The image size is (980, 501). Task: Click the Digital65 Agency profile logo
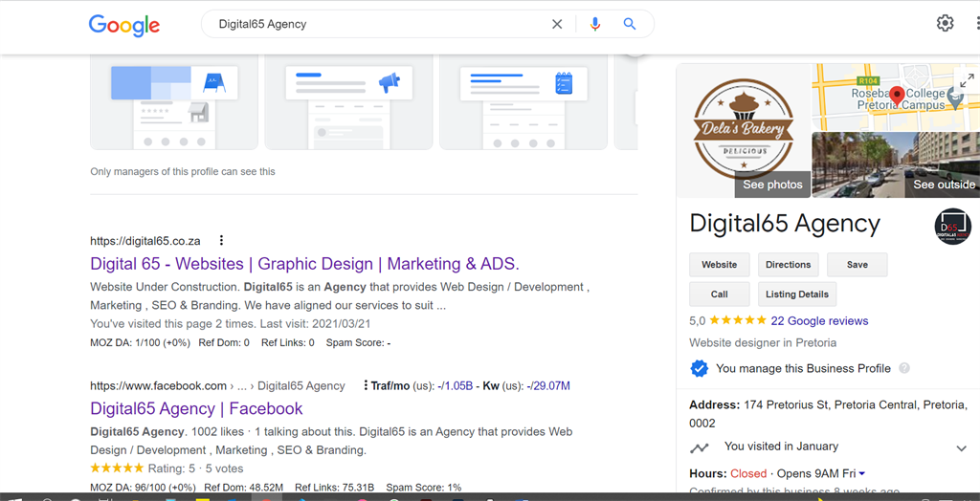pyautogui.click(x=953, y=227)
